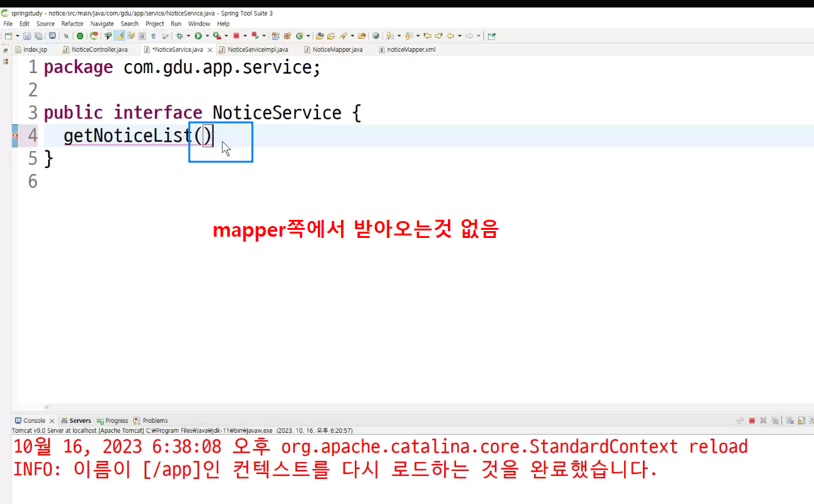Click the Open Perspective icon
Image resolution: width=814 pixels, height=504 pixels.
pyautogui.click(x=492, y=36)
